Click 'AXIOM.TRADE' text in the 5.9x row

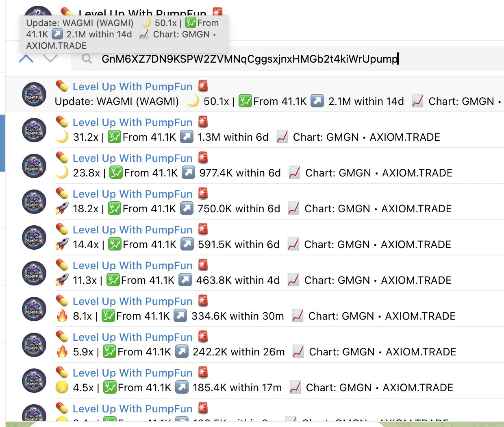[421, 352]
